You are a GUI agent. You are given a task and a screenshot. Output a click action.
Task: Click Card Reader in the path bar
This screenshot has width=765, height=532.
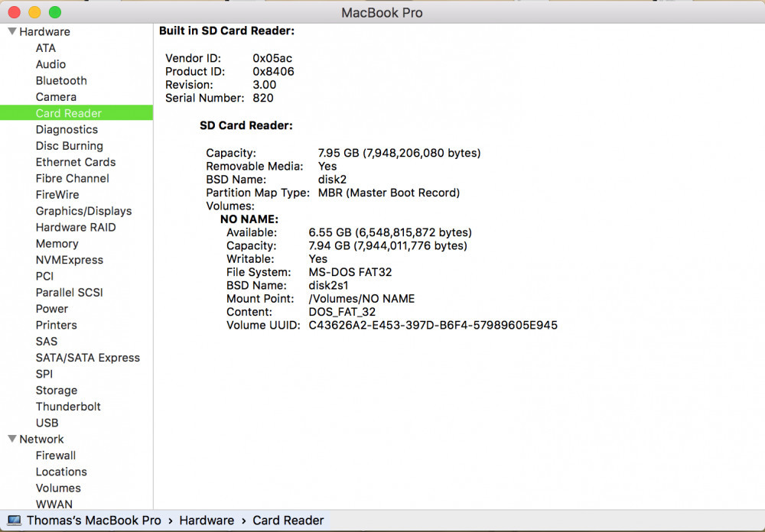[288, 521]
